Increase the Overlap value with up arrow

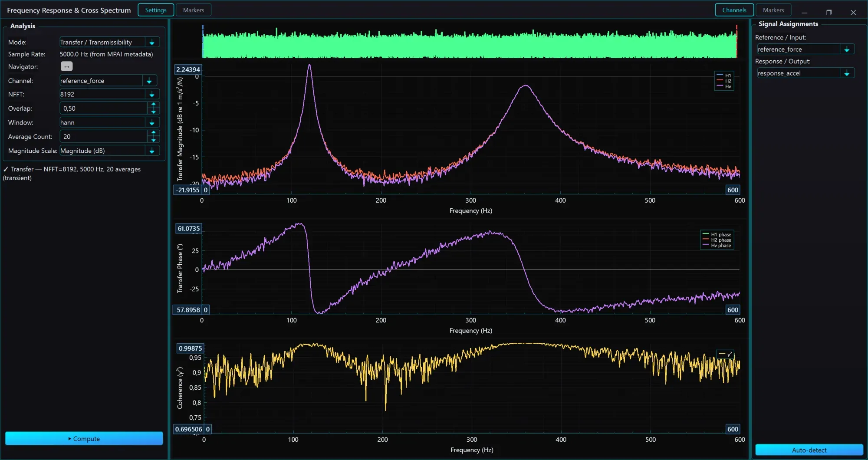(x=154, y=105)
